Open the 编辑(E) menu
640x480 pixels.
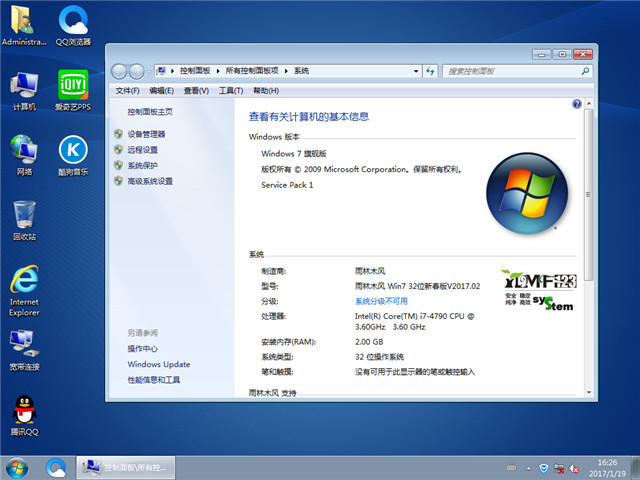pos(161,91)
